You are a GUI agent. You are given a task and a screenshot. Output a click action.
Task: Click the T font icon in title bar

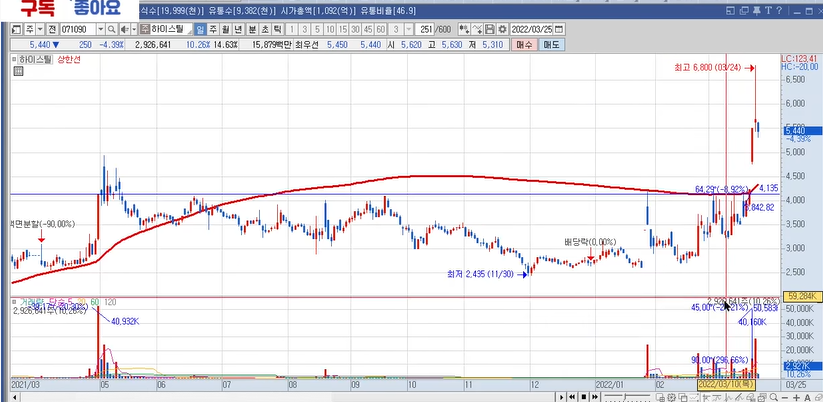(768, 10)
